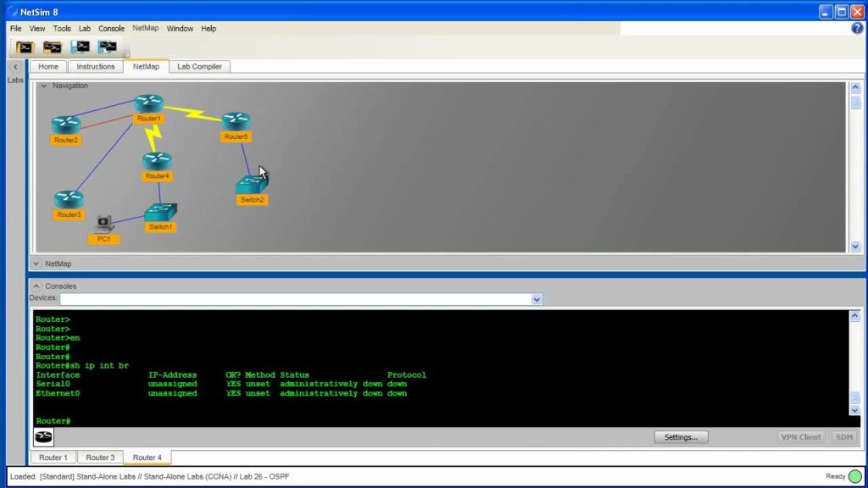This screenshot has width=868, height=488.
Task: Collapse the Consoles panel
Action: coord(36,286)
